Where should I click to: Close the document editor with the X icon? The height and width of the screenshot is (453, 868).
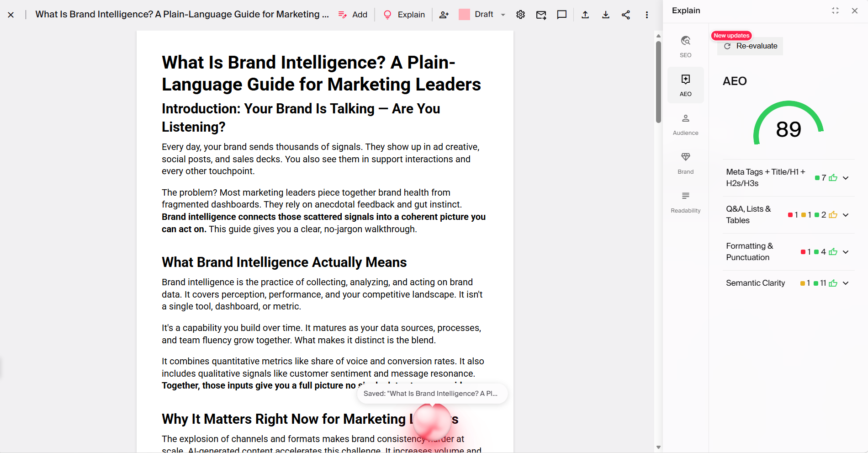(11, 15)
